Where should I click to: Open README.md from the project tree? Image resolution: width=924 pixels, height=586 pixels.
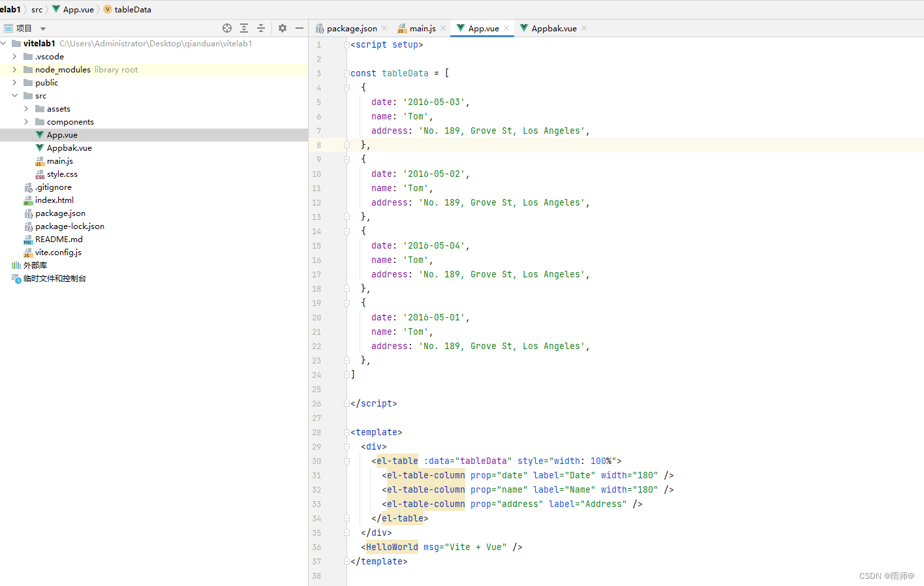pyautogui.click(x=59, y=239)
